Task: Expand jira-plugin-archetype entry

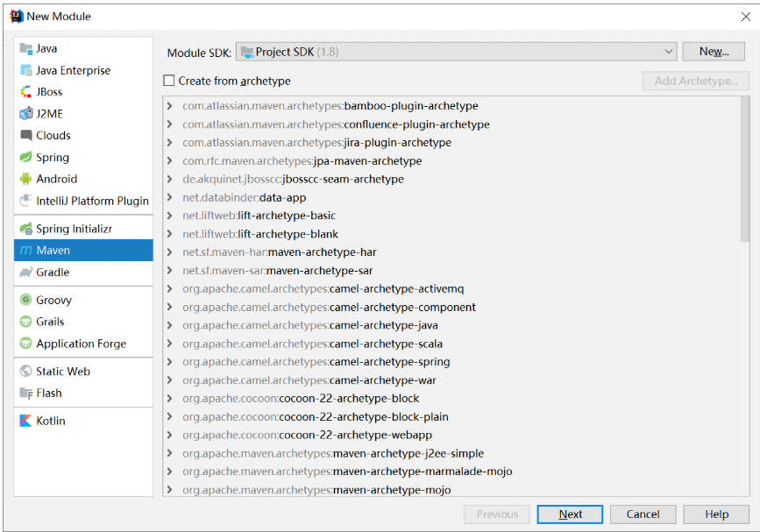Action: 170,143
